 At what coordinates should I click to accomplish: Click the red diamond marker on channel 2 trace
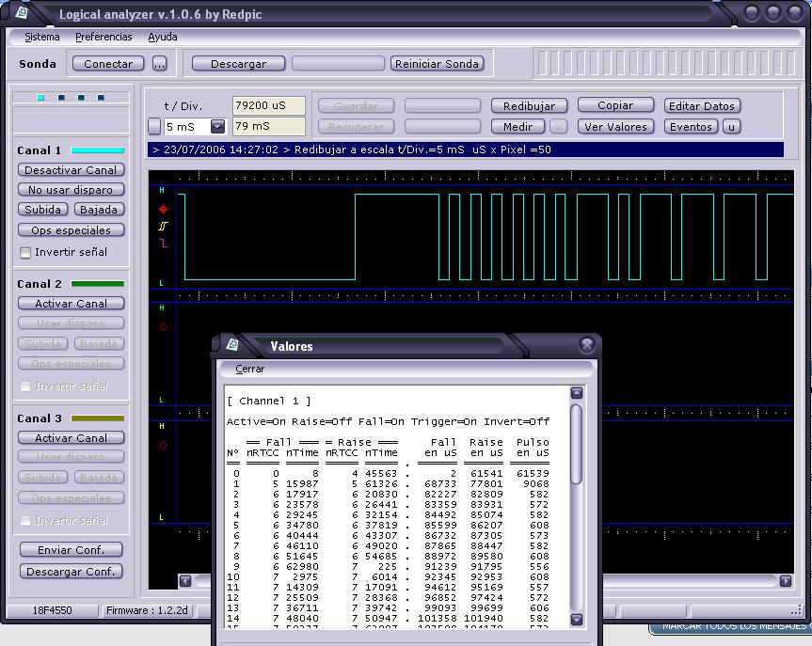pos(163,326)
